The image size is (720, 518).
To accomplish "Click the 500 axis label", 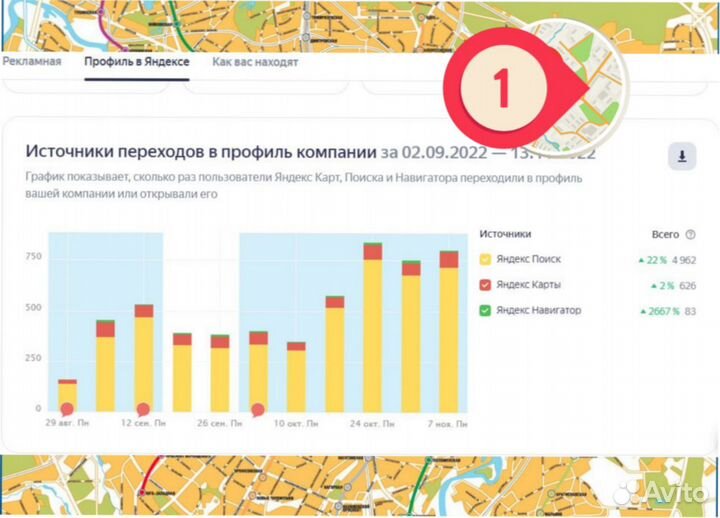I will [x=34, y=307].
